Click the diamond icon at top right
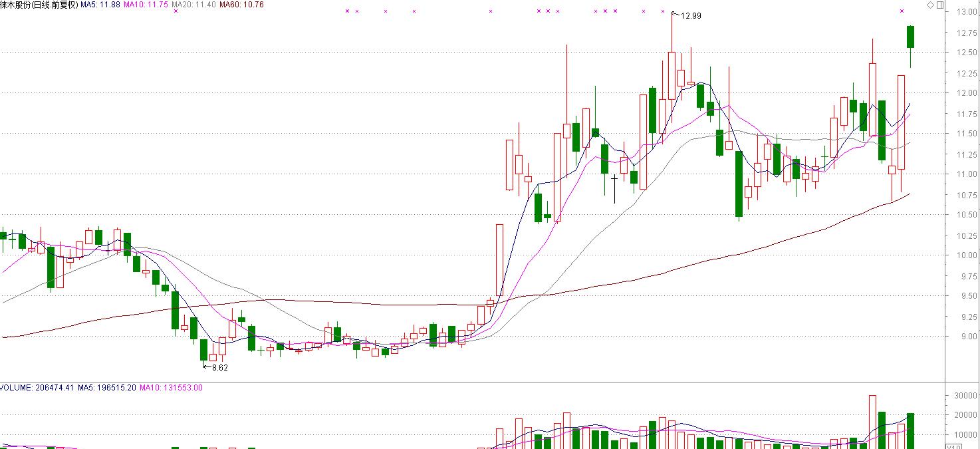The image size is (980, 449). click(x=929, y=5)
